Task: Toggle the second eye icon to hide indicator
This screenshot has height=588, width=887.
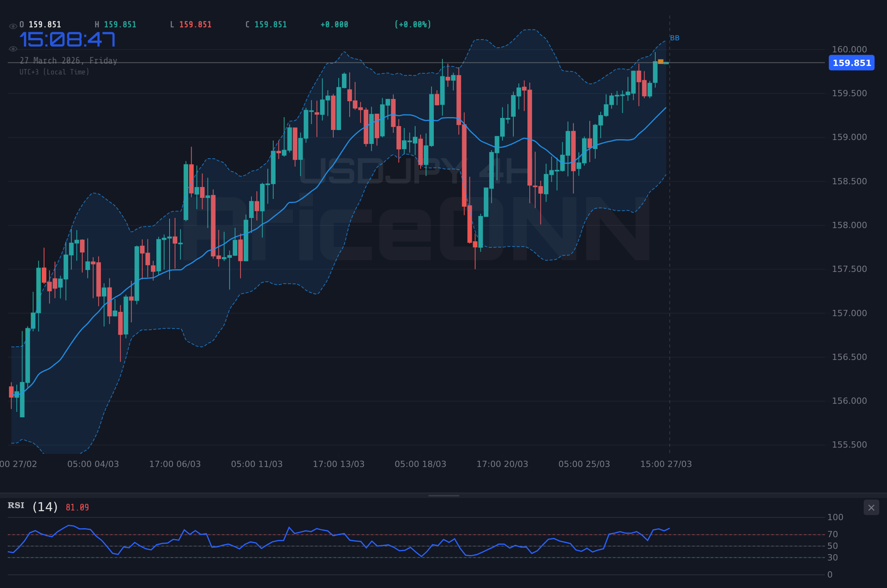Action: coord(13,48)
